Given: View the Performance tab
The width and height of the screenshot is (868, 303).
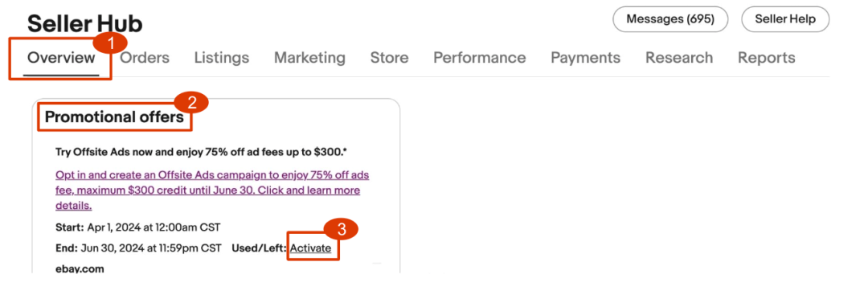Looking at the screenshot, I should click(479, 58).
